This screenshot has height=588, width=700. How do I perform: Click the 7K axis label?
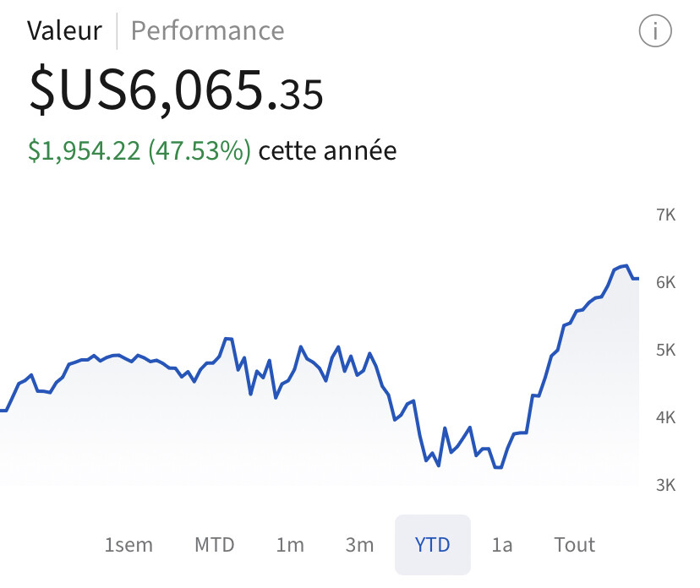tap(665, 215)
